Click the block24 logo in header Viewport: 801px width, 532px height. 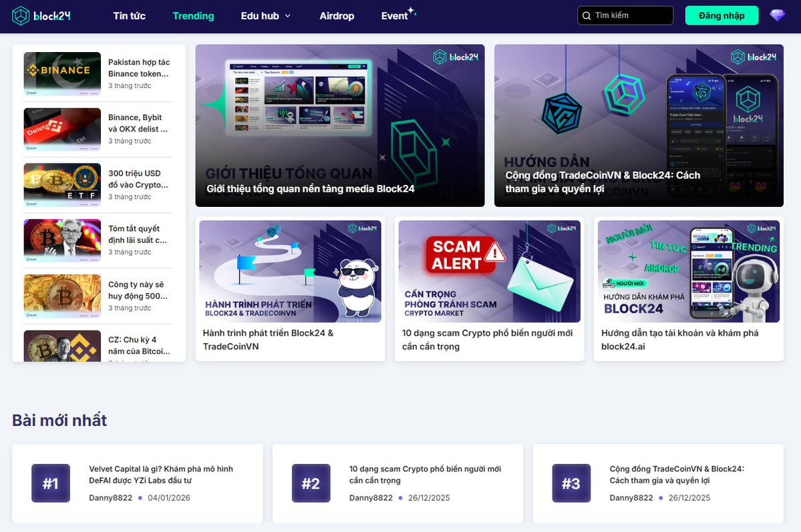(41, 16)
